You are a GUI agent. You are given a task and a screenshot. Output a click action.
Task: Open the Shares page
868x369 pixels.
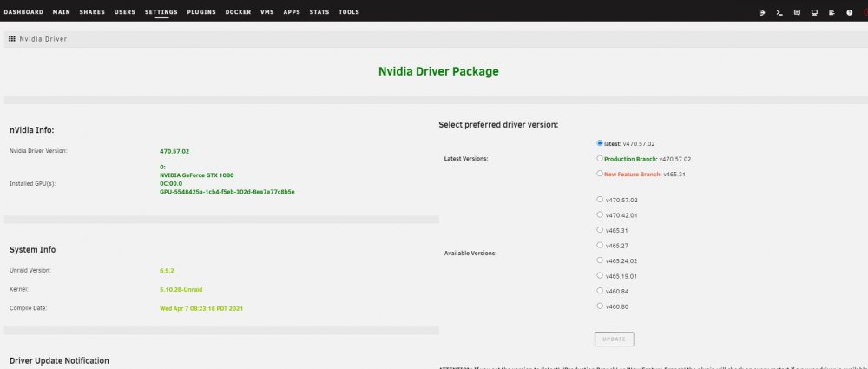click(92, 12)
